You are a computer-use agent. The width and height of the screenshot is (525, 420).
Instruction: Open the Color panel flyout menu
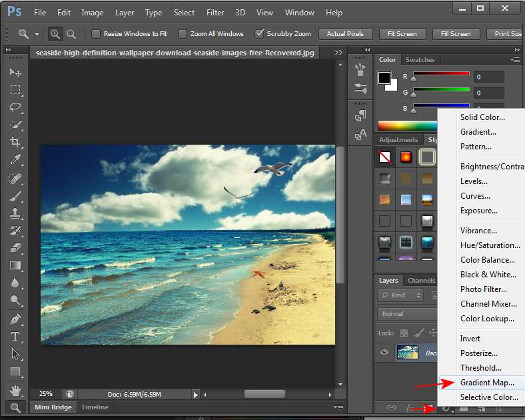tap(516, 60)
